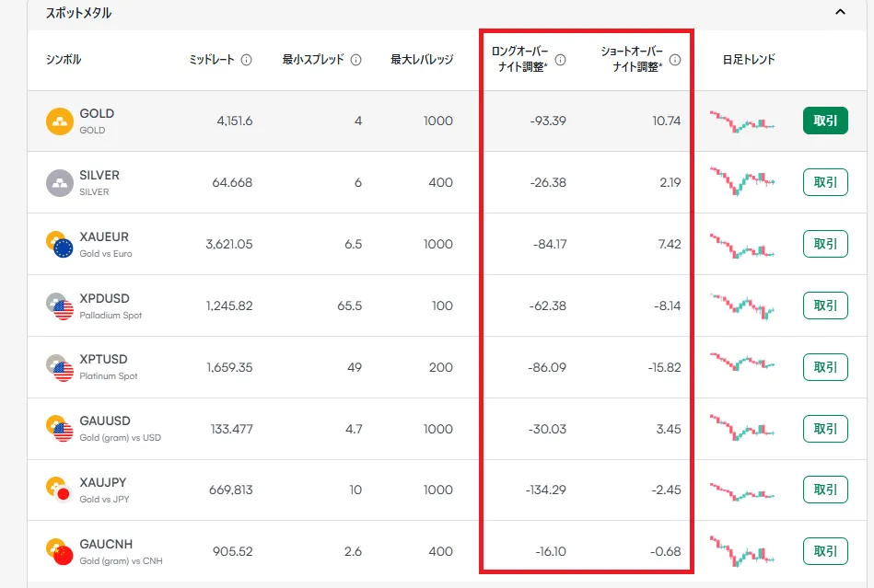Click the XPDUSD palladium icon
This screenshot has height=588, width=874.
[60, 306]
